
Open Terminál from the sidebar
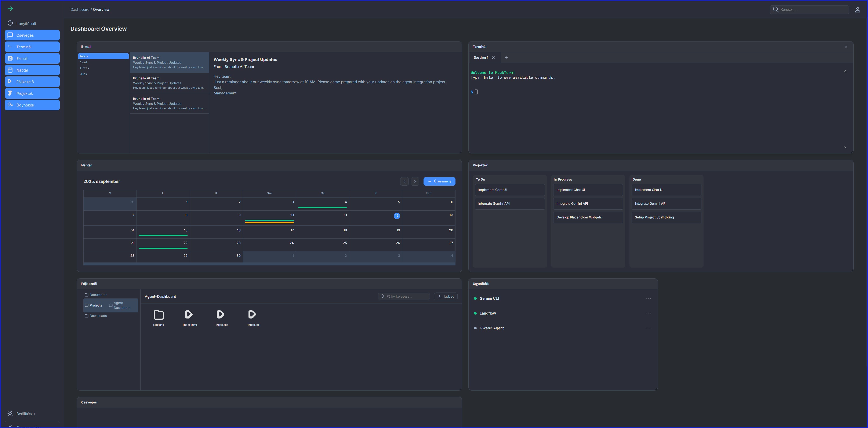tap(32, 47)
